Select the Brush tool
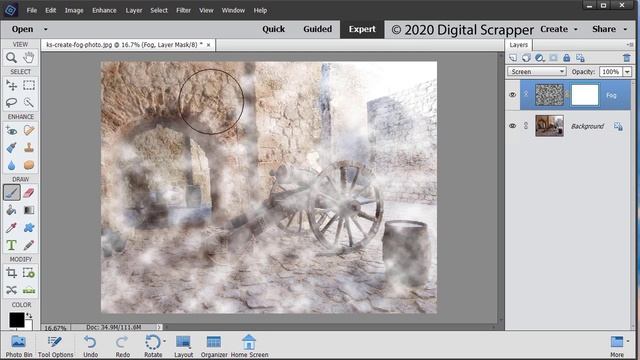The image size is (640, 360). click(x=11, y=193)
